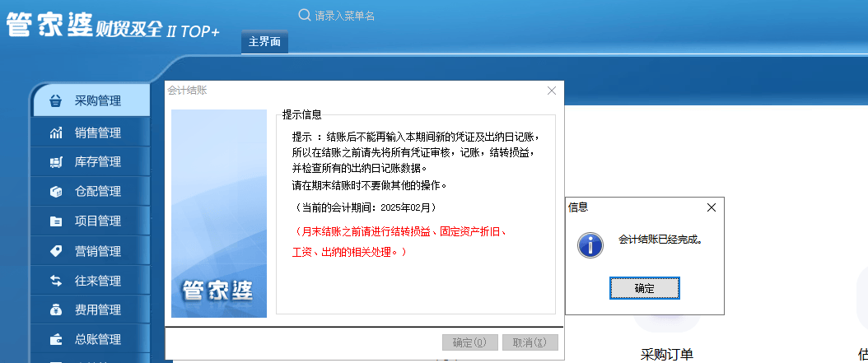Click the 管家婆 财贸双全 logo
The image size is (868, 363).
click(113, 26)
